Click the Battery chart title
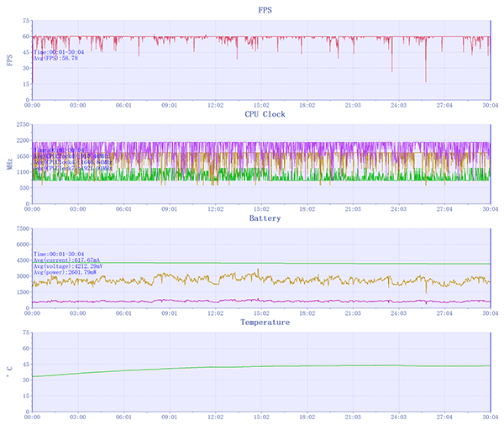 click(x=265, y=218)
